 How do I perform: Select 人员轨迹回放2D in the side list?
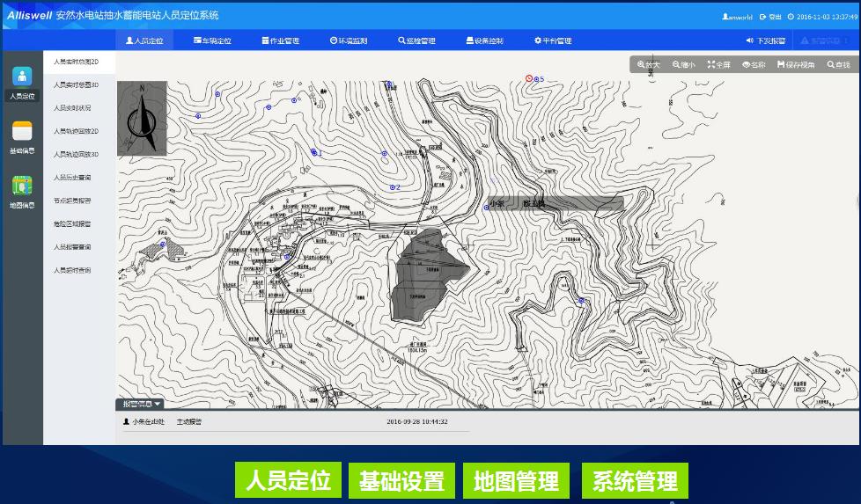[77, 131]
